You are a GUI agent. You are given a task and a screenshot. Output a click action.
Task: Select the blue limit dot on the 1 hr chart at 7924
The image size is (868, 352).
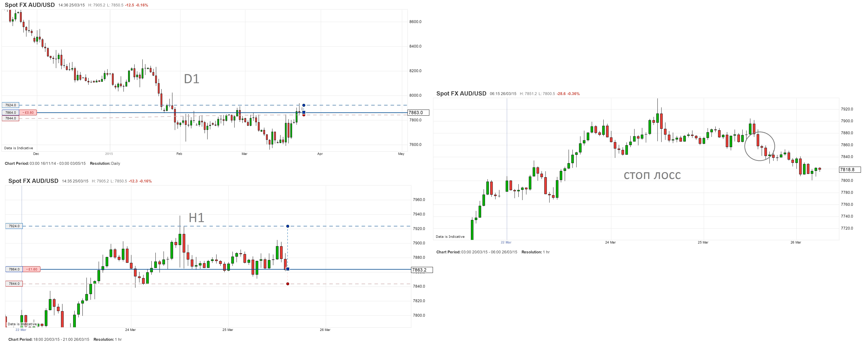pyautogui.click(x=287, y=226)
